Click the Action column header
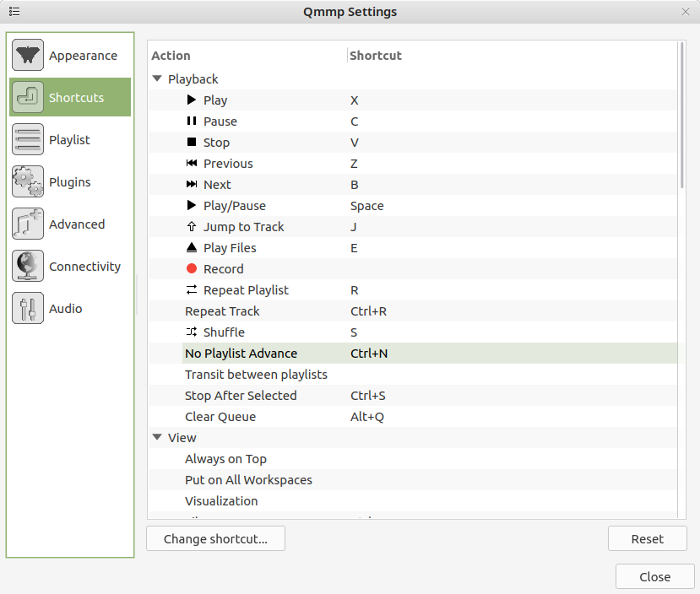700x594 pixels. point(247,56)
